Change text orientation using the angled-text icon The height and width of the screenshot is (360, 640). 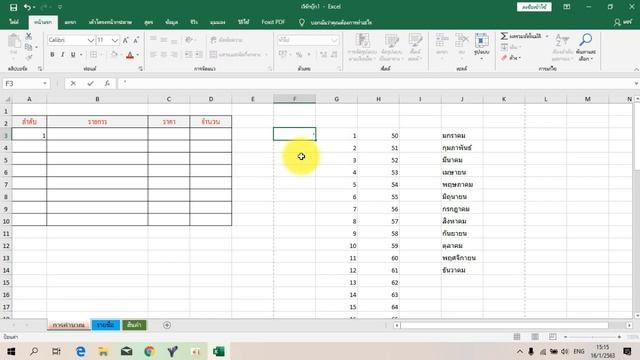(x=189, y=40)
